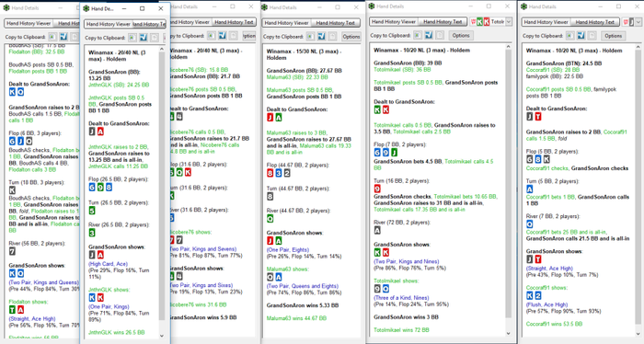Switch to Hand History Text tab in Cocoraf91 window
Screen dimensions: 644x344
(x=595, y=22)
